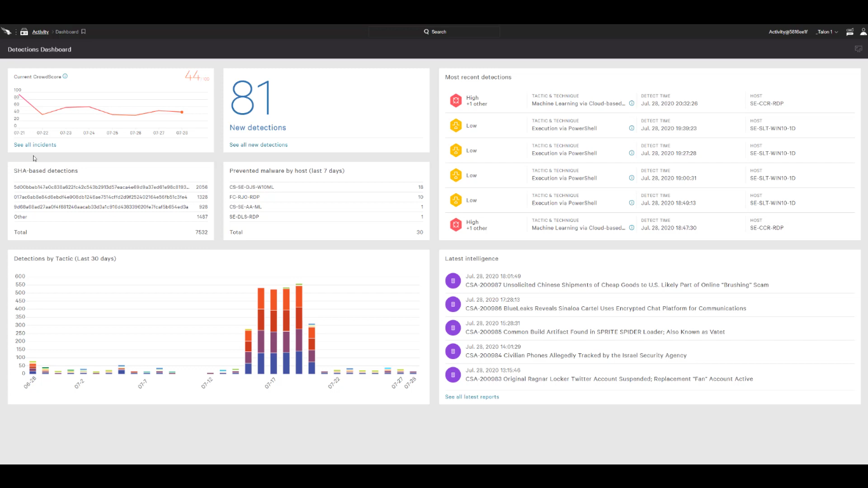Select SHA row starting 017ac6ab8e84d6
Image resolution: width=868 pixels, height=488 pixels.
[x=111, y=197]
